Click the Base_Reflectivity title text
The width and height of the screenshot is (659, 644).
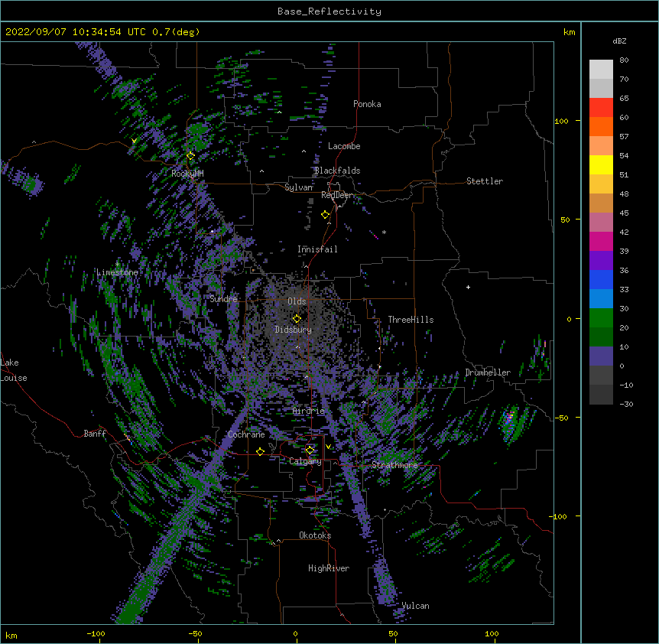329,11
